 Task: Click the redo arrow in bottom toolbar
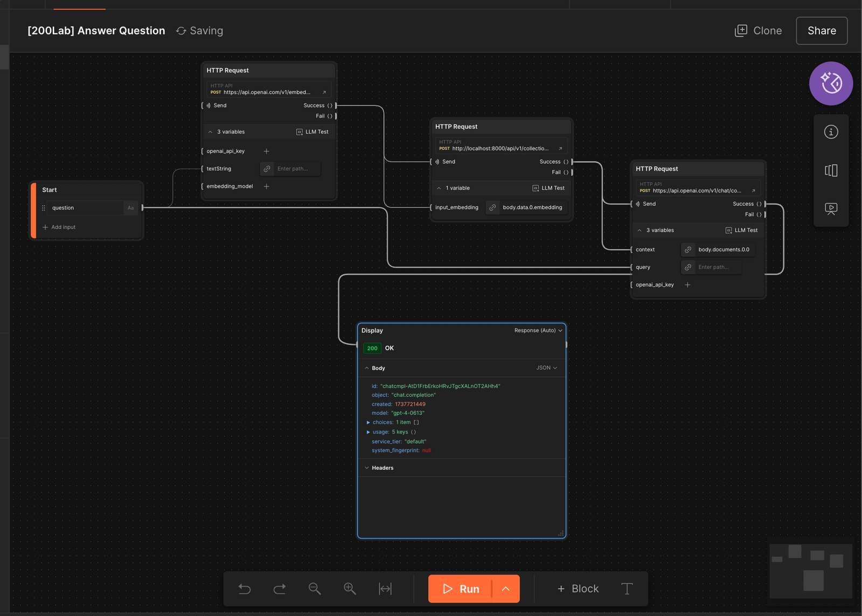pos(280,589)
